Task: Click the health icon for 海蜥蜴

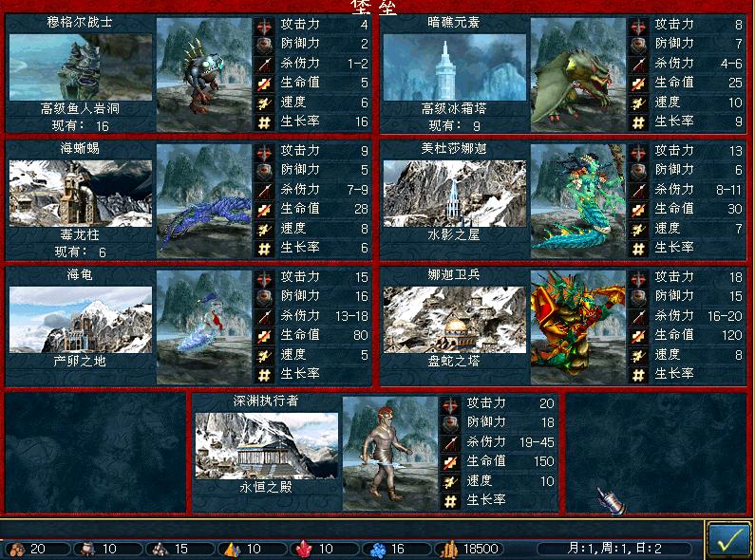Action: (264, 210)
